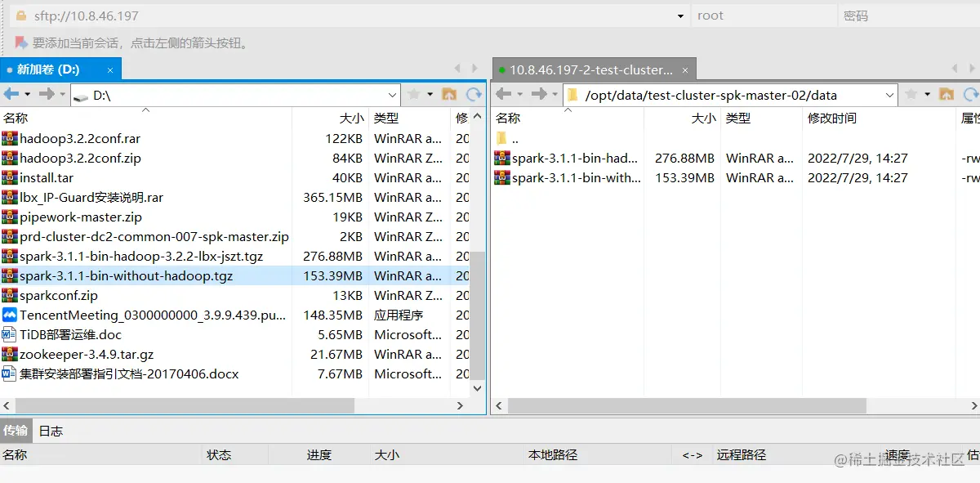Select lbx_IP-Guard安装说明.rar file
The width and height of the screenshot is (980, 483).
pos(91,197)
